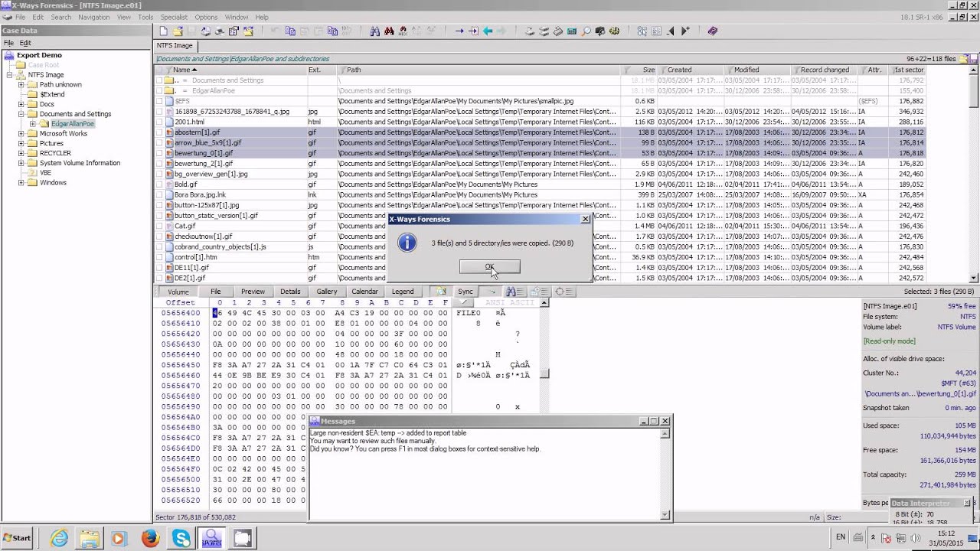The image size is (980, 551).
Task: Expand the Windows folder node
Action: (21, 183)
